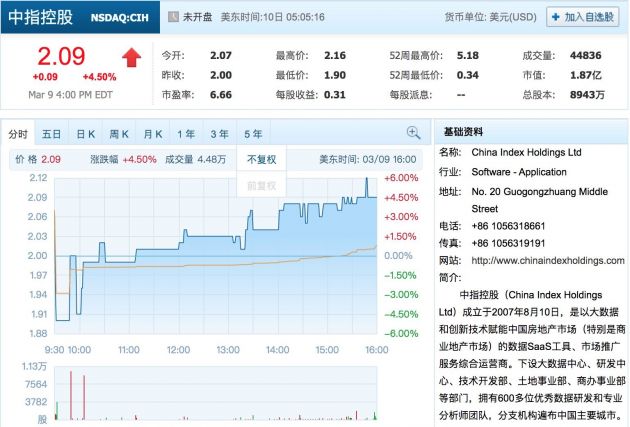Click the current price 2.09

coord(61,56)
